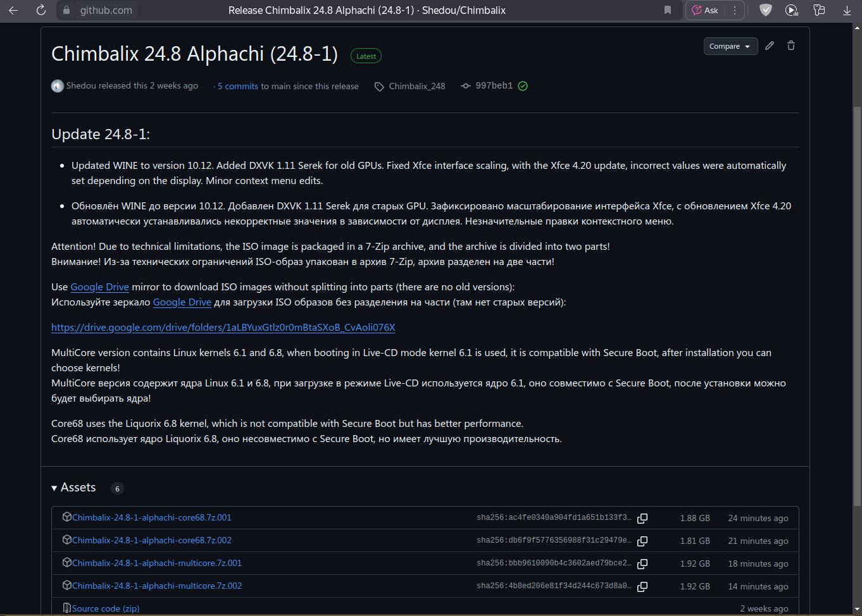862x616 pixels.
Task: Click the sha256:ac4fe0340a904fd1a651b133f3 hash text
Action: 554,518
